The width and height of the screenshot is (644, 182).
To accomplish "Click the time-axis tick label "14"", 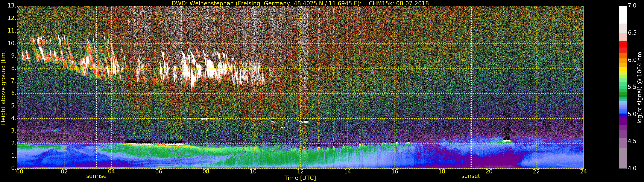I will click(348, 171).
